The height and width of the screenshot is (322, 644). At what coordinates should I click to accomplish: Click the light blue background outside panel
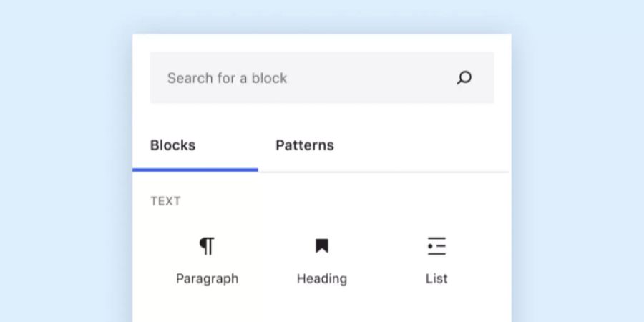62,165
